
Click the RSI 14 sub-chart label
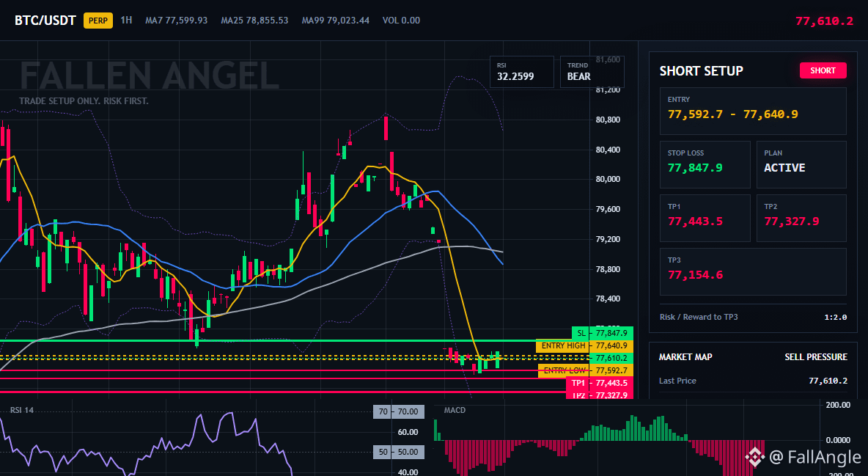[21, 410]
